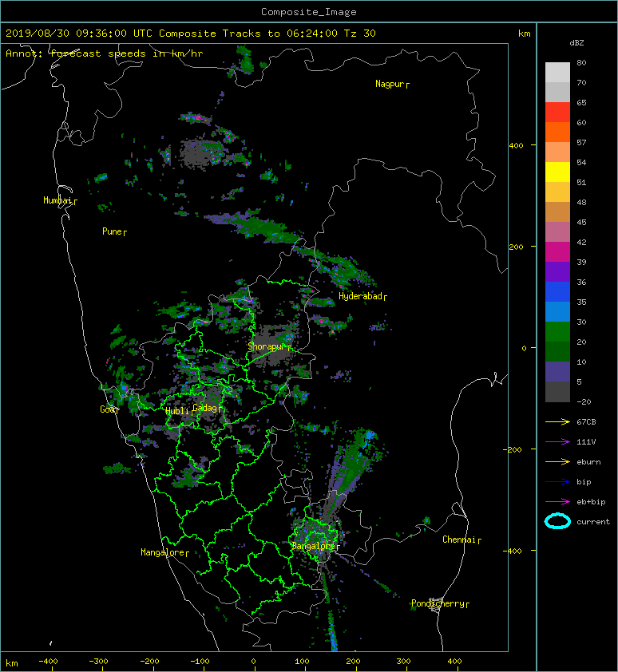The image size is (618, 672).
Task: Click the purple 111V arrow legend icon
Action: click(x=557, y=442)
